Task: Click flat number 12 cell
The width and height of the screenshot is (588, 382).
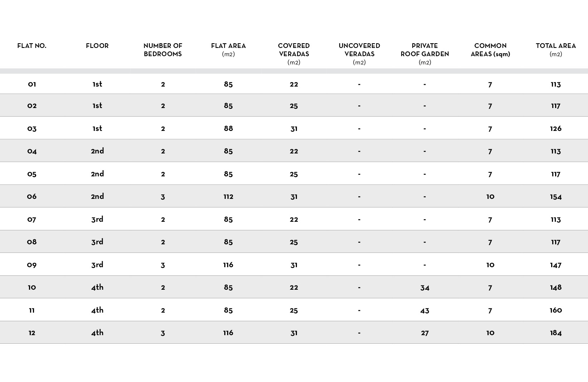Action: (32, 333)
